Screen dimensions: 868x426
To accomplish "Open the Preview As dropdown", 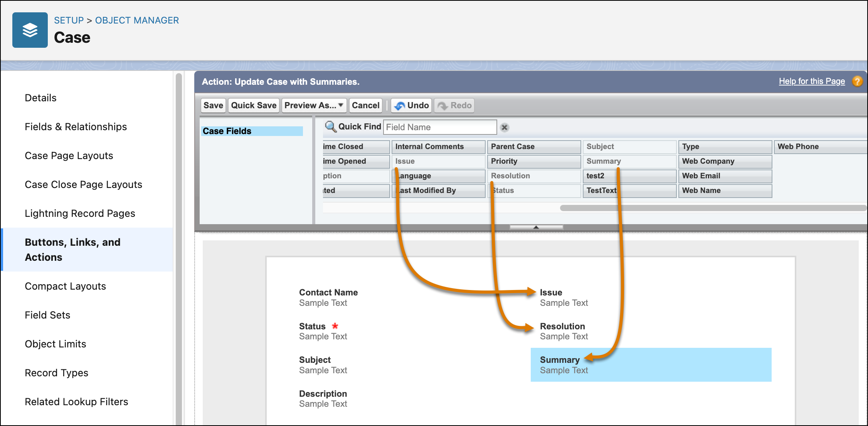I will [314, 106].
